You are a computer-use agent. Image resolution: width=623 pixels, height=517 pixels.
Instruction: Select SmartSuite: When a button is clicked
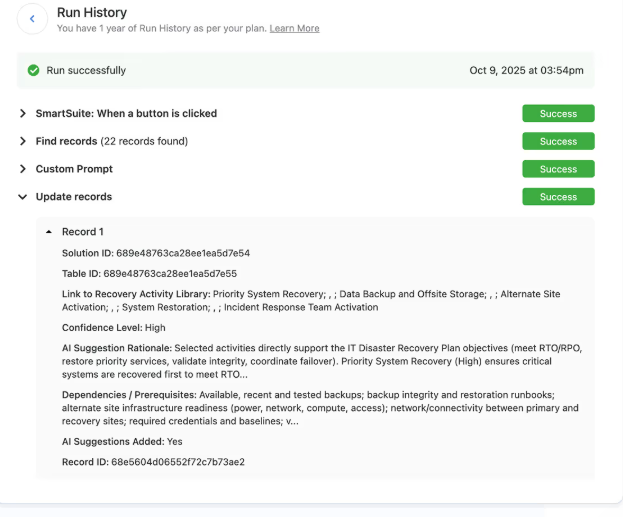126,114
